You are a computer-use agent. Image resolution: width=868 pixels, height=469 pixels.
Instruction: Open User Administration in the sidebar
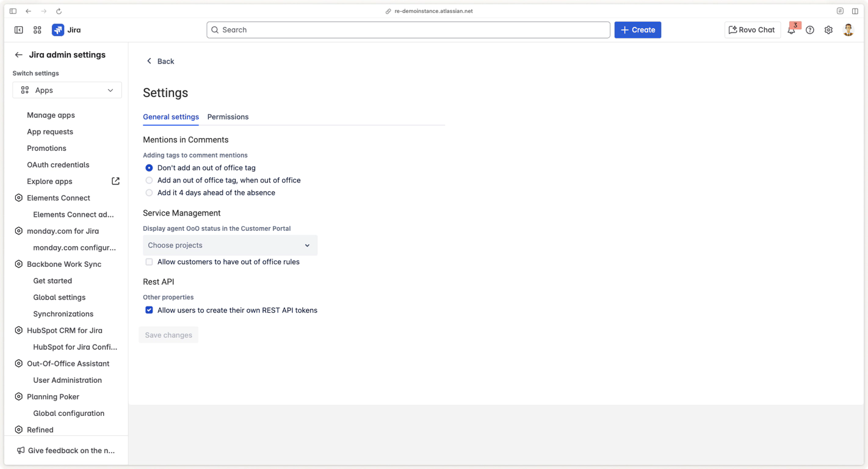coord(67,380)
